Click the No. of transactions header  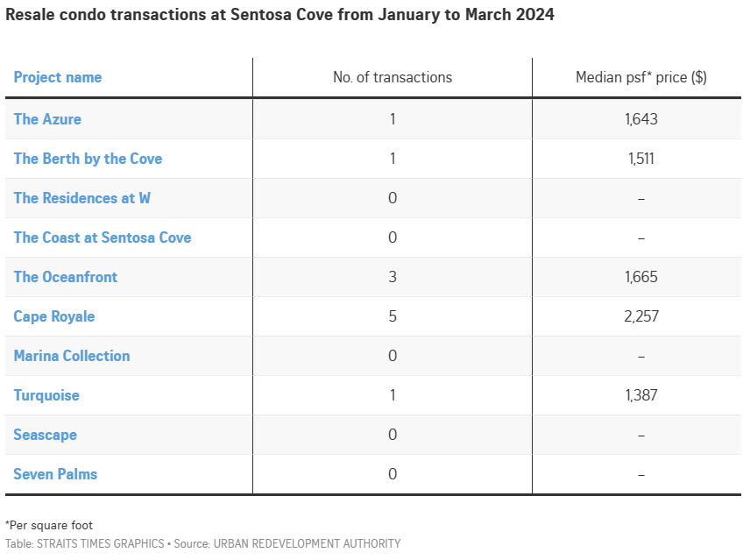tap(393, 77)
